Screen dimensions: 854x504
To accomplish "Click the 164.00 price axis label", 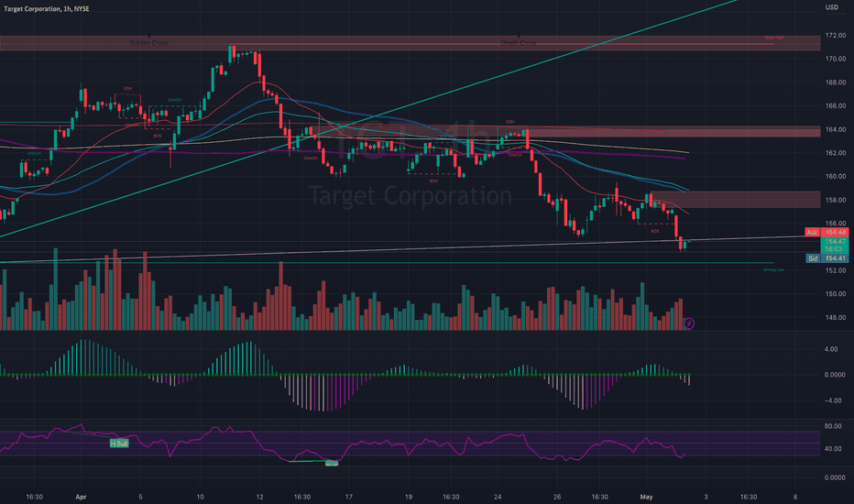I will pyautogui.click(x=836, y=130).
